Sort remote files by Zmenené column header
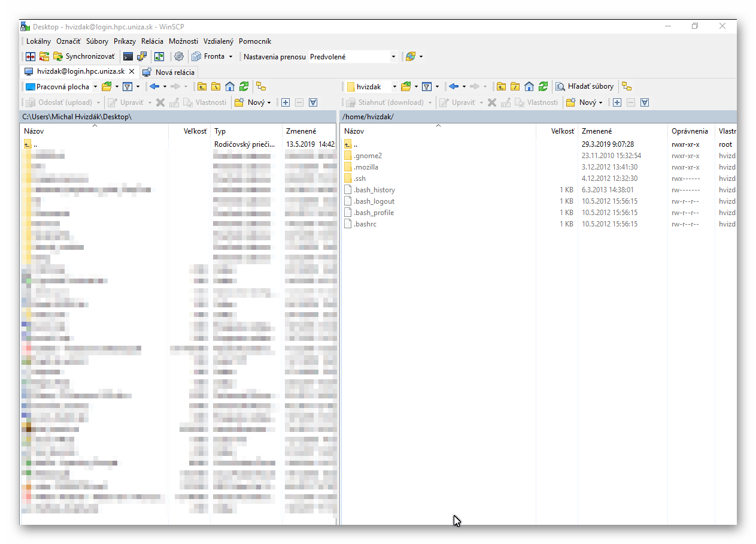Screen dimensions: 756x544 597,131
